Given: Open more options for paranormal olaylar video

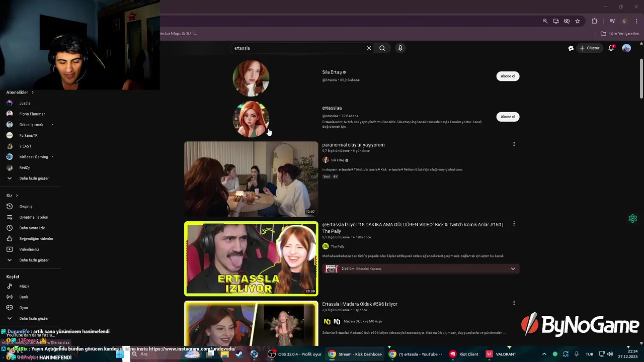Looking at the screenshot, I should (x=514, y=144).
